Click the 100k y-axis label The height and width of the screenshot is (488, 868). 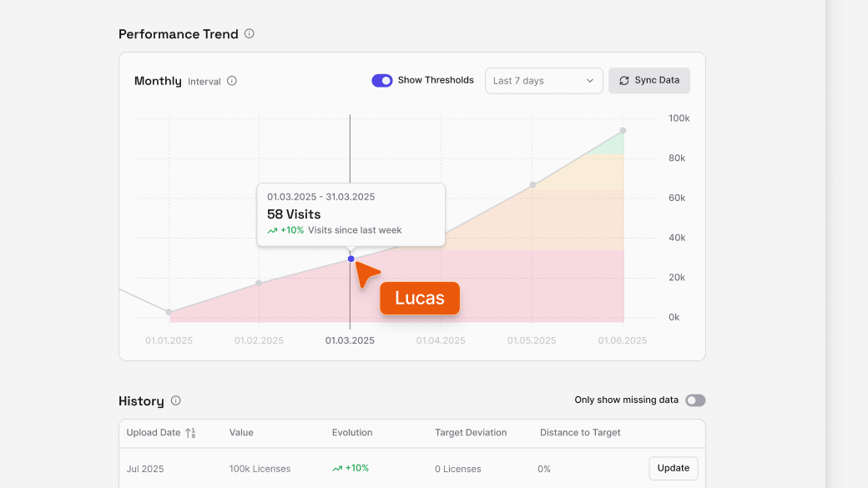click(679, 118)
